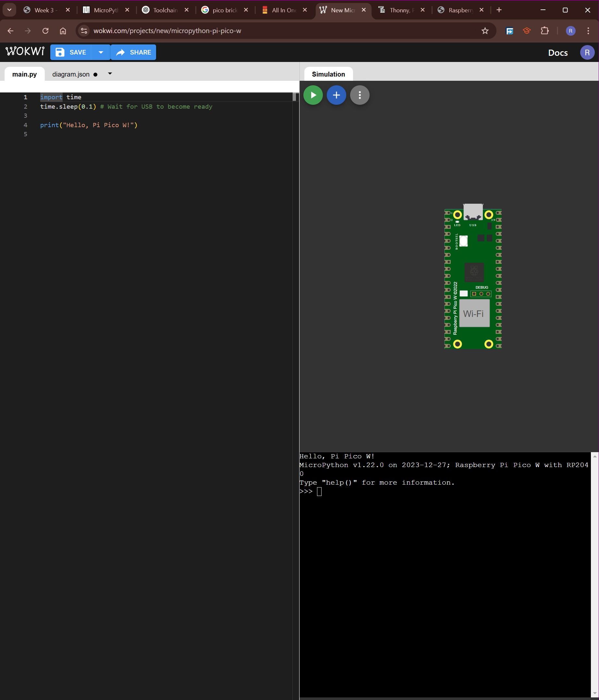This screenshot has width=599, height=700.
Task: Expand the file tabs dropdown arrow
Action: point(110,74)
